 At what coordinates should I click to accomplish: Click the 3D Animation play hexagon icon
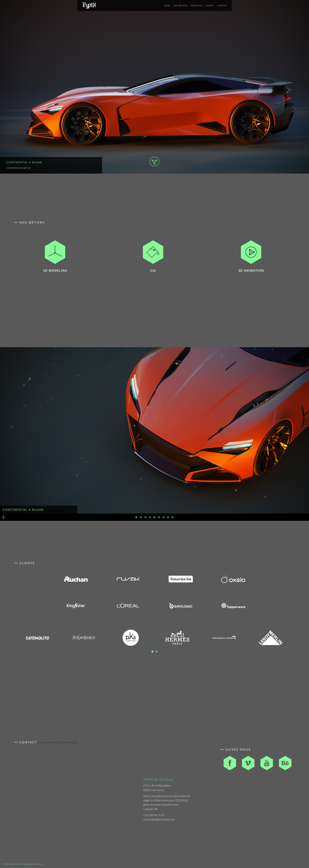pos(251,252)
